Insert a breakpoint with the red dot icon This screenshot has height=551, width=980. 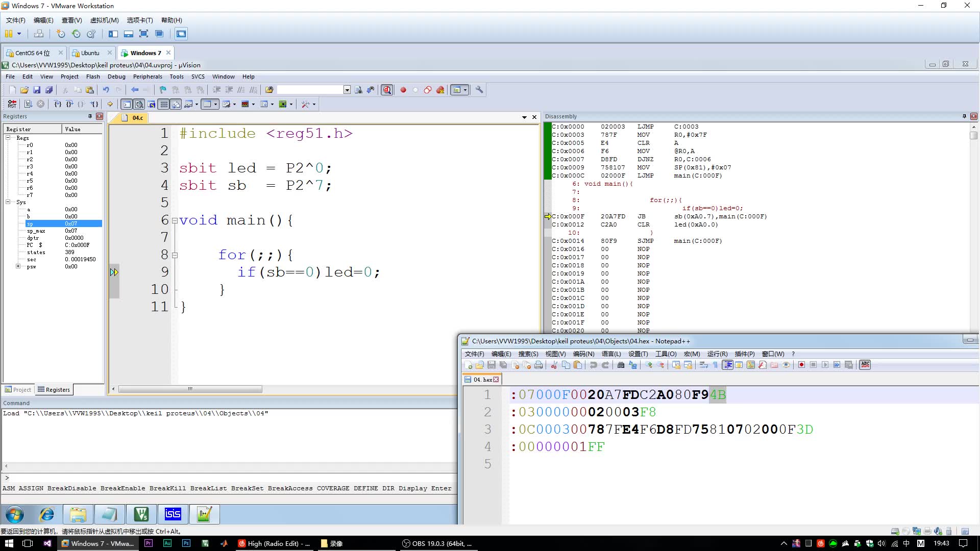(x=403, y=90)
